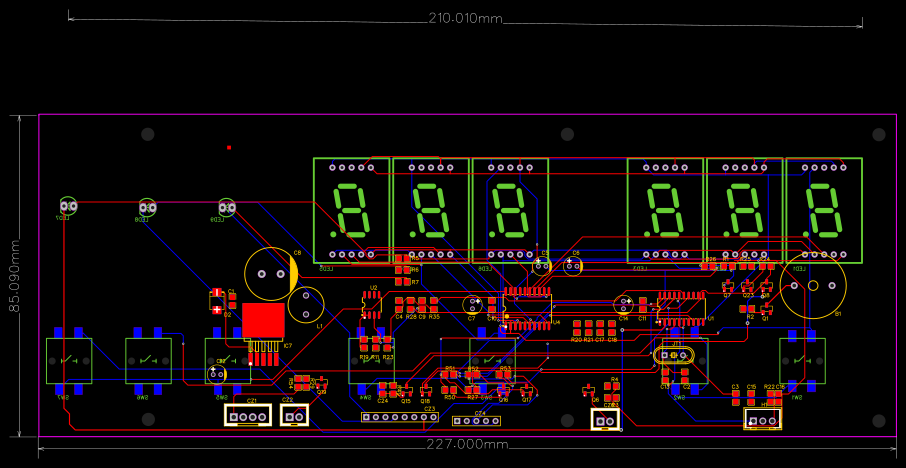Select the U4 SOIC chip
Screen dimensions: 906x468
(527, 309)
